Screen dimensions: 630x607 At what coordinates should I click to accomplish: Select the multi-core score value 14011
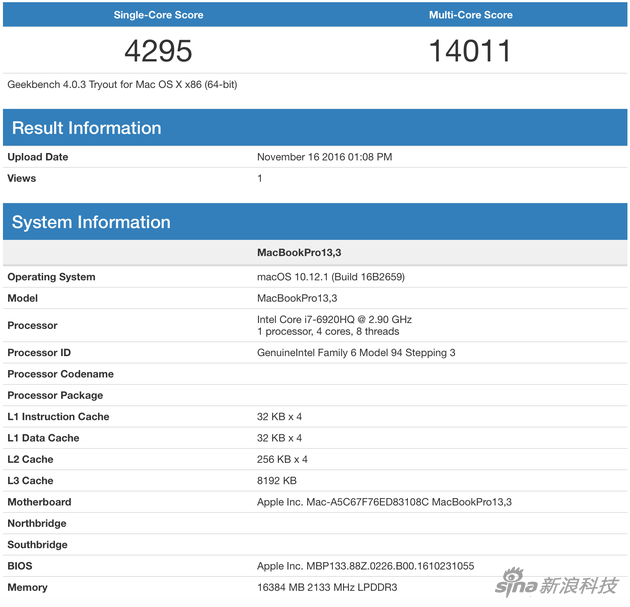(470, 51)
